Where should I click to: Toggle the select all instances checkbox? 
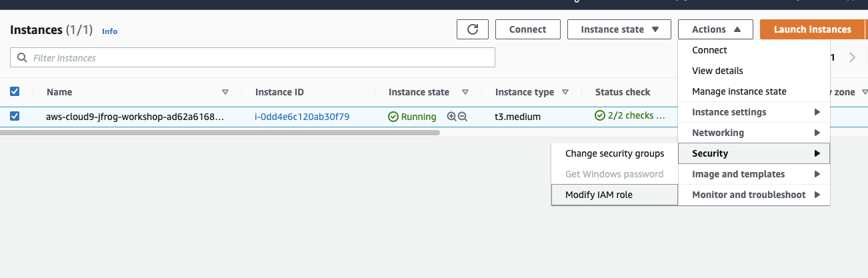pos(15,92)
